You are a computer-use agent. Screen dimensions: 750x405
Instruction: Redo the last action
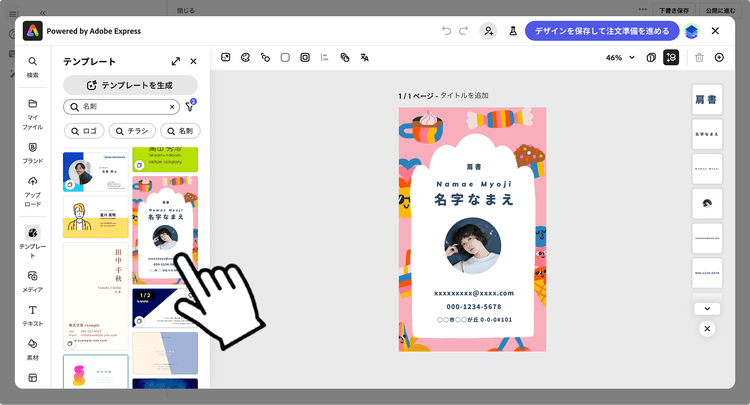[463, 31]
